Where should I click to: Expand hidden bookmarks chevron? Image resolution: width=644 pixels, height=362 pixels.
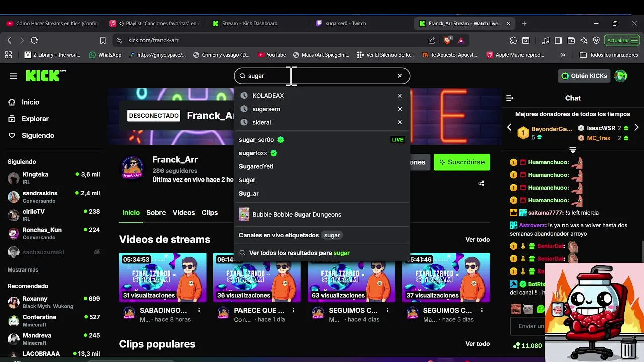tap(563, 55)
